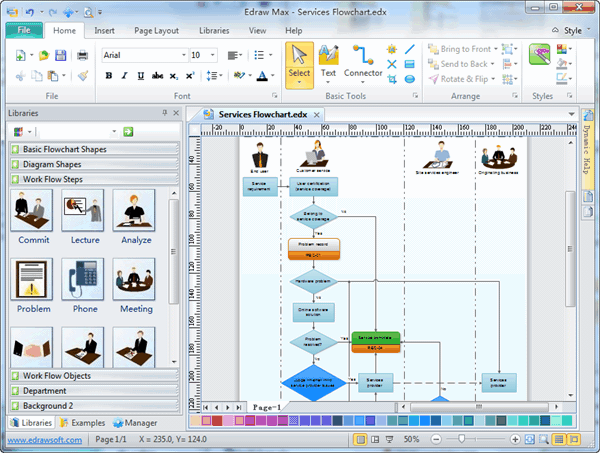Viewport: 600px width, 453px height.
Task: Click the Print icon in File group
Action: point(82,55)
